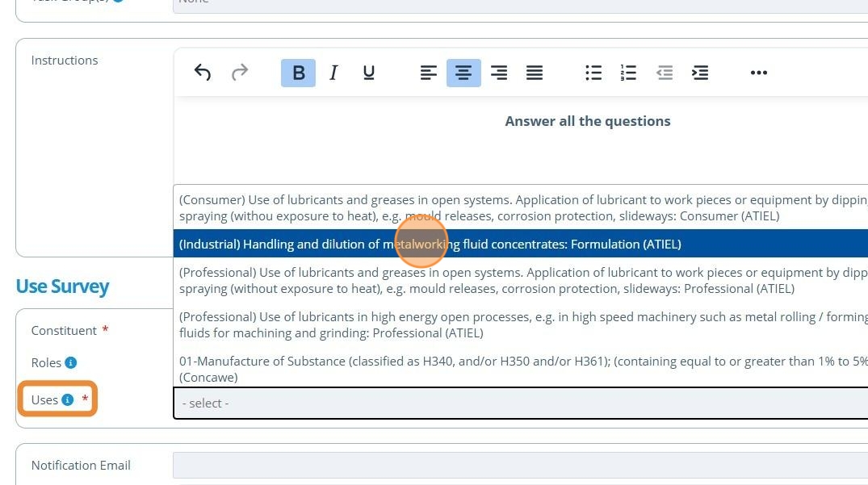Click the Instructions label

65,61
